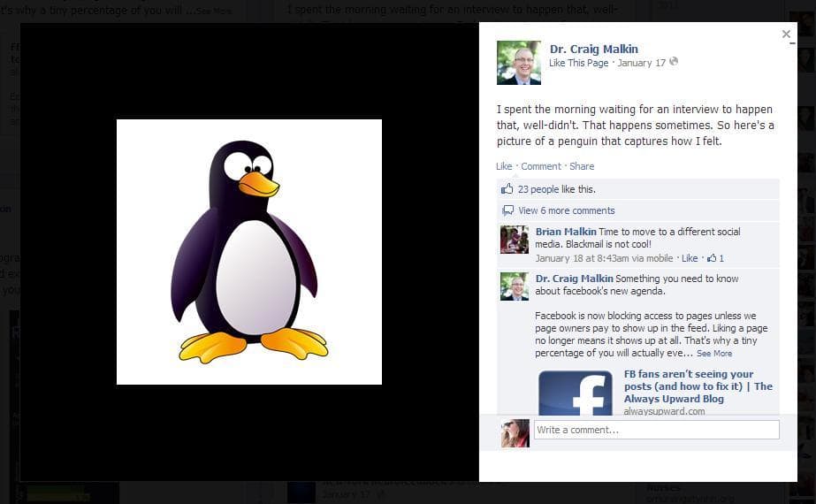816x504 pixels.
Task: Expand View 6 more comments
Action: click(x=566, y=210)
